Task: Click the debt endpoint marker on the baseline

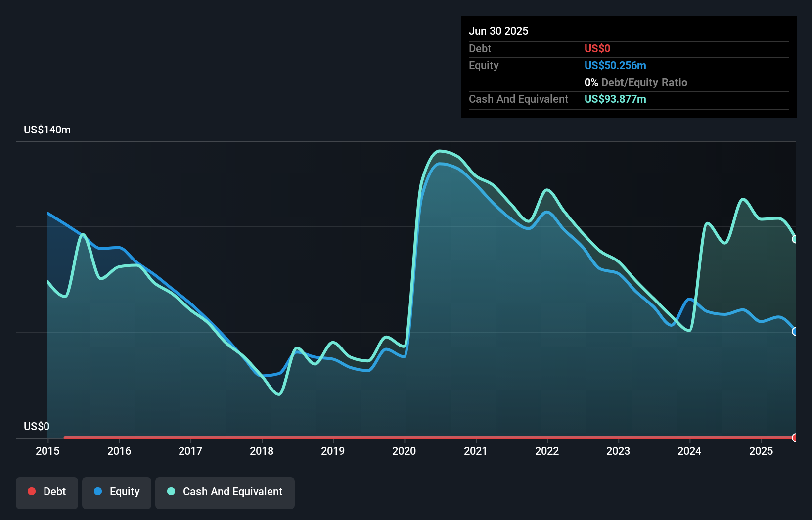Action: (x=795, y=438)
